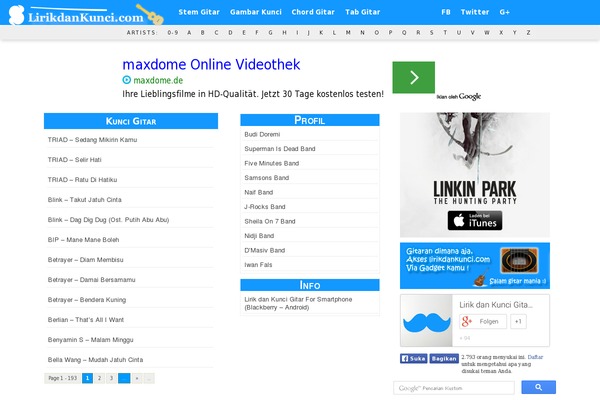600x400 pixels.
Task: Open Blink – Dag Dig Dug song
Action: pyautogui.click(x=108, y=220)
